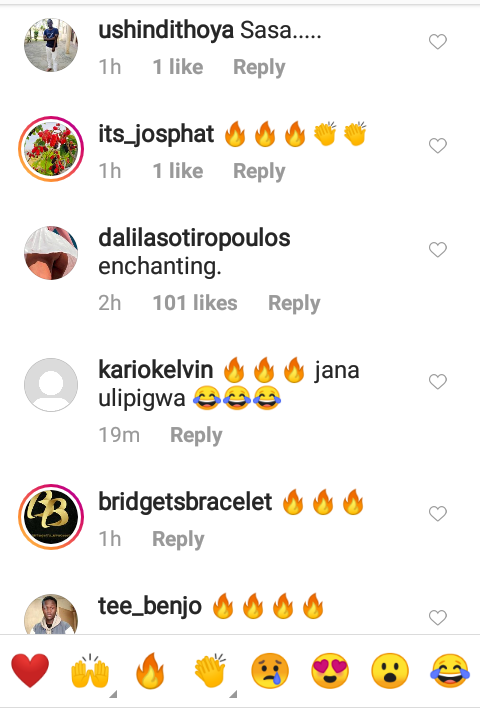480x709 pixels.
Task: Insert the heart-eyes emoji
Action: pyautogui.click(x=330, y=671)
